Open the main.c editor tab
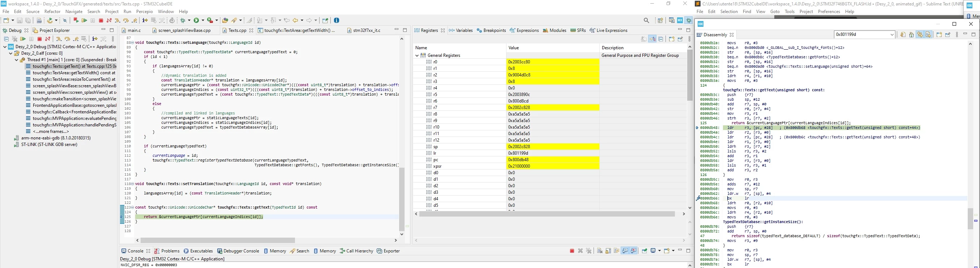980x268 pixels. coord(131,30)
